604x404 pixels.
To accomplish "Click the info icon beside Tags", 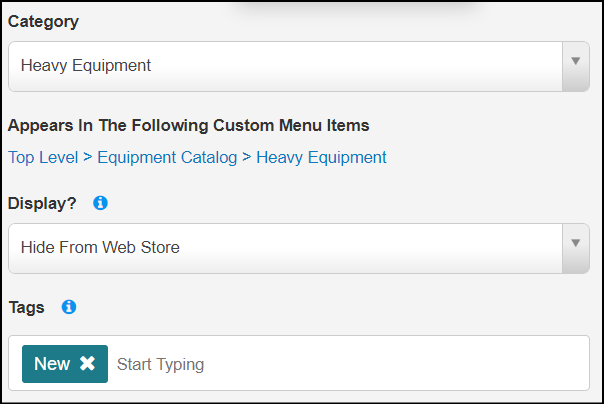I will tap(69, 307).
